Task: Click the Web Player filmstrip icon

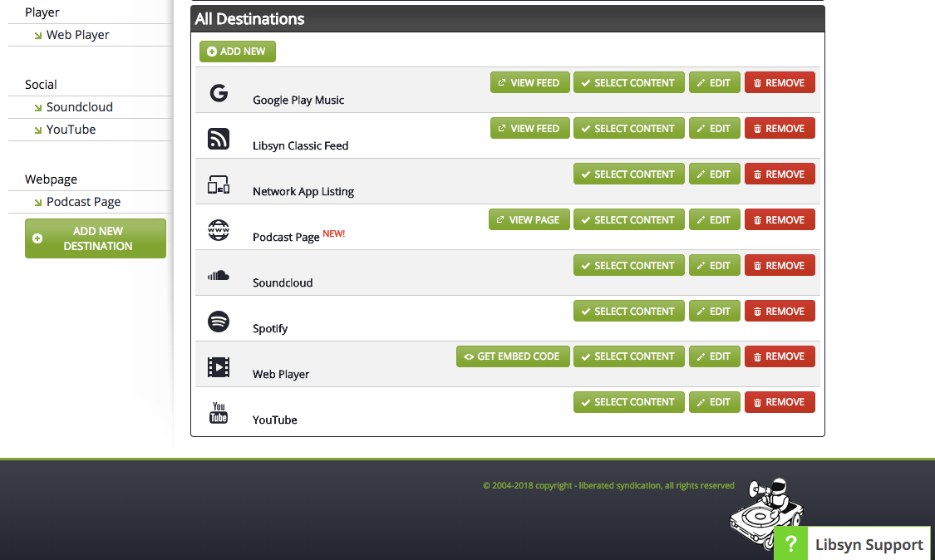Action: [x=219, y=366]
